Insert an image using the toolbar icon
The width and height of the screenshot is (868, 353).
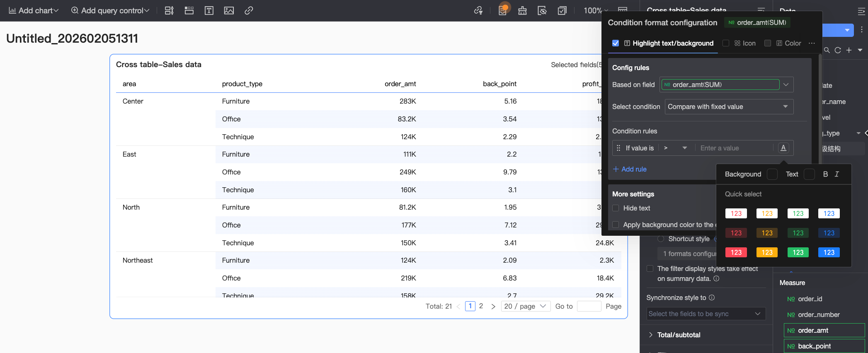tap(229, 11)
